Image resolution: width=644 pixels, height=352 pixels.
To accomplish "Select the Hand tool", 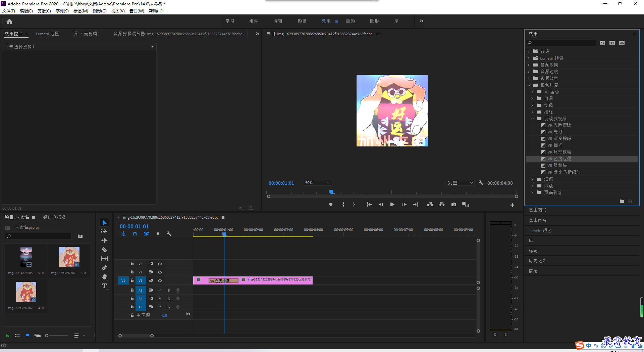I will point(104,277).
